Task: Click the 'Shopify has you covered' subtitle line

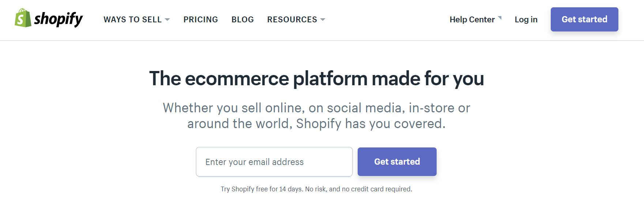Action: tap(316, 124)
